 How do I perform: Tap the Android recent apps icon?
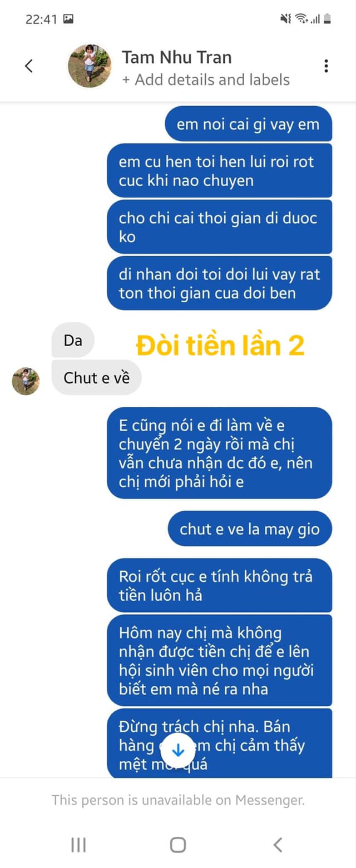(x=78, y=845)
